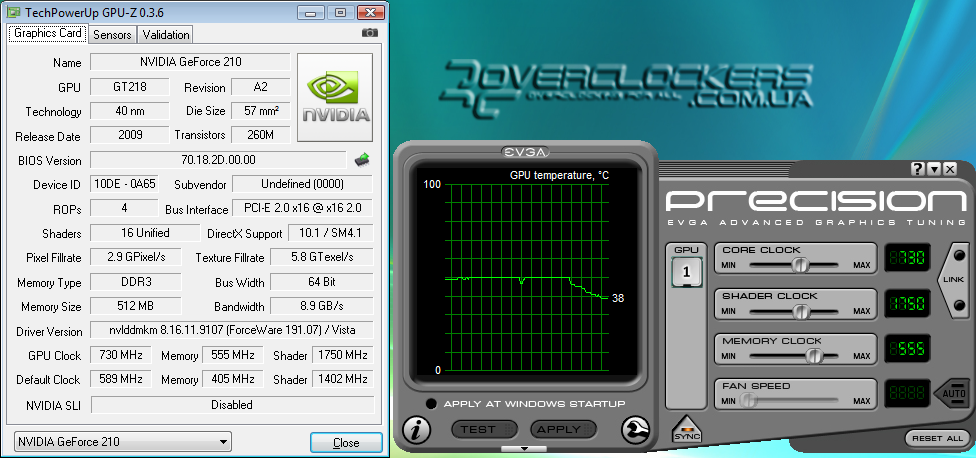The height and width of the screenshot is (458, 976).
Task: Click DirectX Support value 10.1 / SM4.1
Action: pos(331,233)
